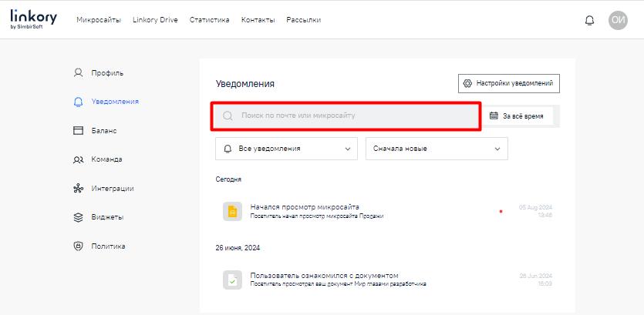The width and height of the screenshot is (644, 315).
Task: Open Пользователь ознакомился с документом notification
Action: click(324, 275)
